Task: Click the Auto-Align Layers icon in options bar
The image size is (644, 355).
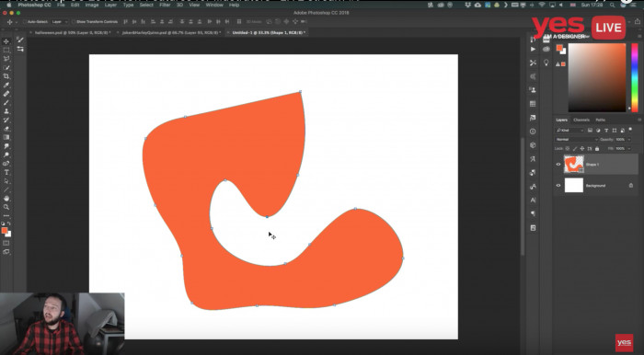Action: (x=239, y=21)
